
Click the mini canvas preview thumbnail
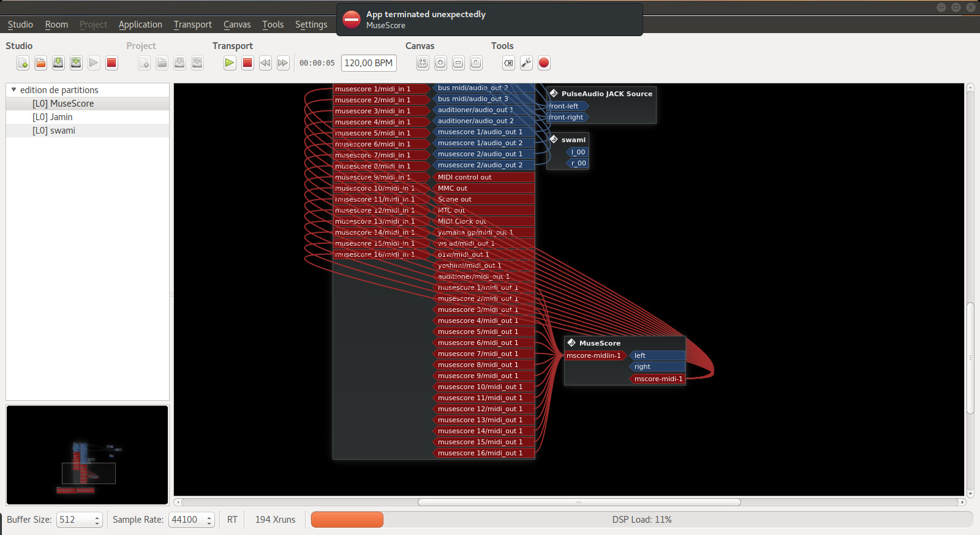(88, 455)
